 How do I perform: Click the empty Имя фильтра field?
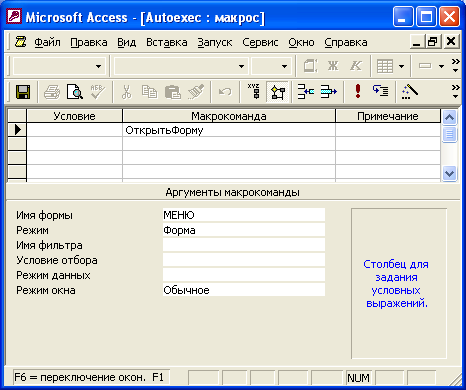coord(244,245)
